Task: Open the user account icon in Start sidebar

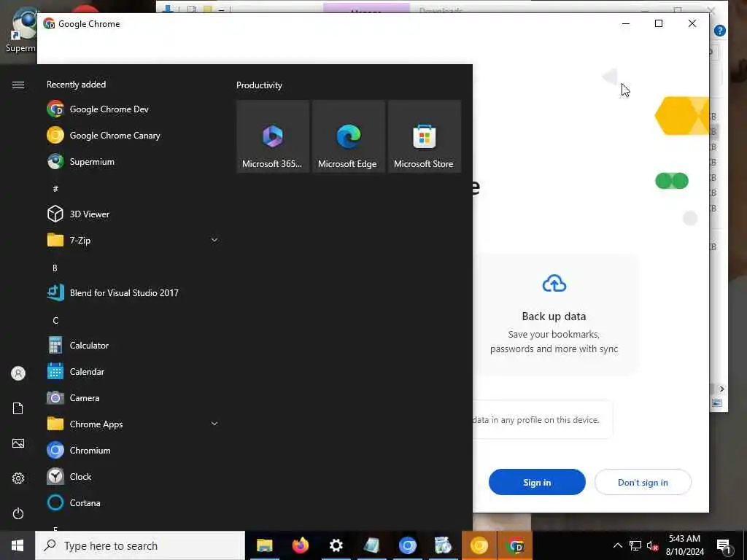Action: [18, 373]
